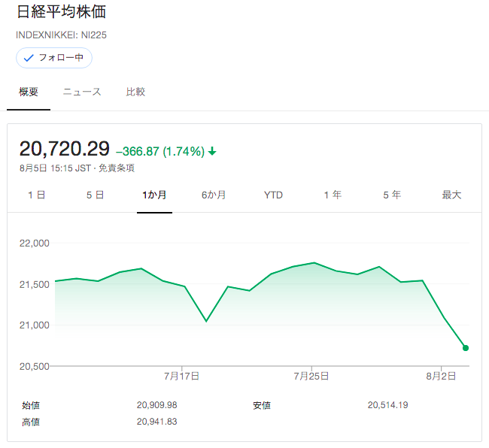Switch to the ニュース tab
The height and width of the screenshot is (448, 489).
82,92
